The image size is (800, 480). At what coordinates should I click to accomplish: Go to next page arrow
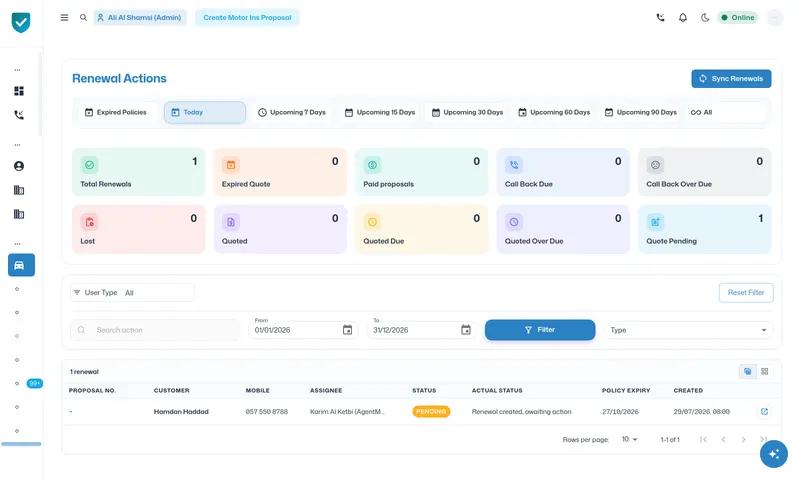743,439
